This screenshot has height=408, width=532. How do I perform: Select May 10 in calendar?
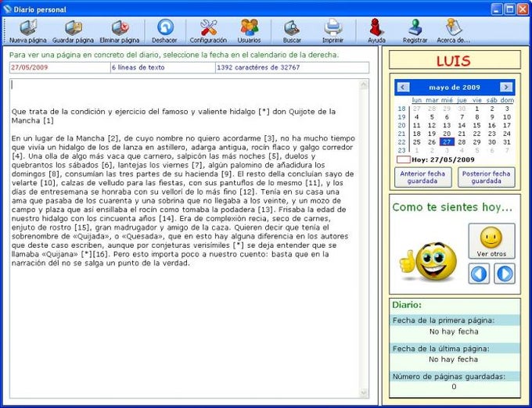[x=507, y=117]
